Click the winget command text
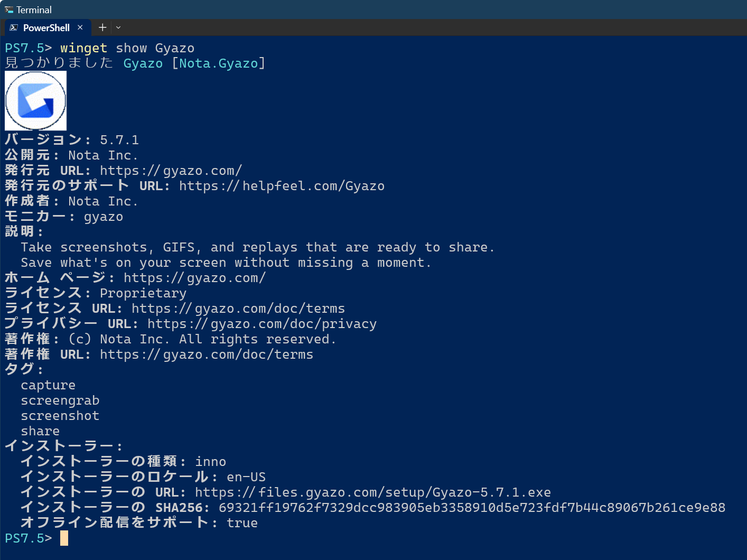The height and width of the screenshot is (560, 747). [x=83, y=48]
